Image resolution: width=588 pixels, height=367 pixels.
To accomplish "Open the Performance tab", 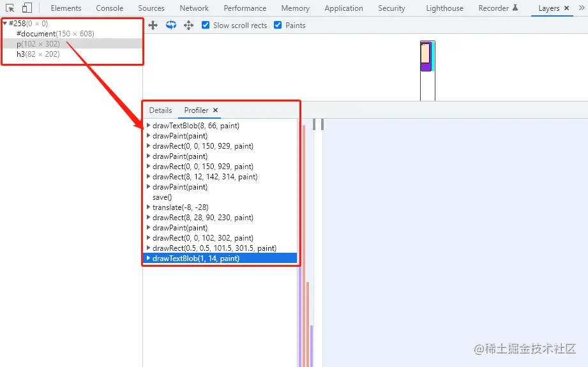I will [x=245, y=8].
